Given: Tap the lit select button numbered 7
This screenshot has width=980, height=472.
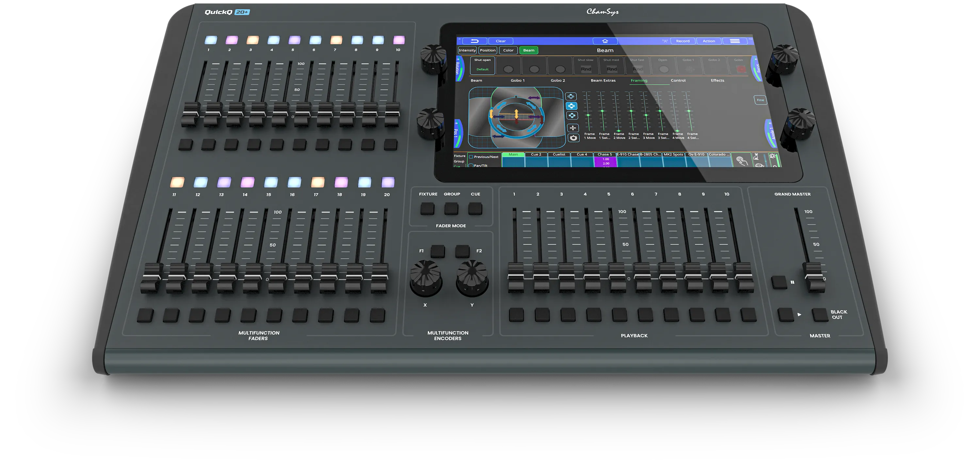Looking at the screenshot, I should (336, 40).
